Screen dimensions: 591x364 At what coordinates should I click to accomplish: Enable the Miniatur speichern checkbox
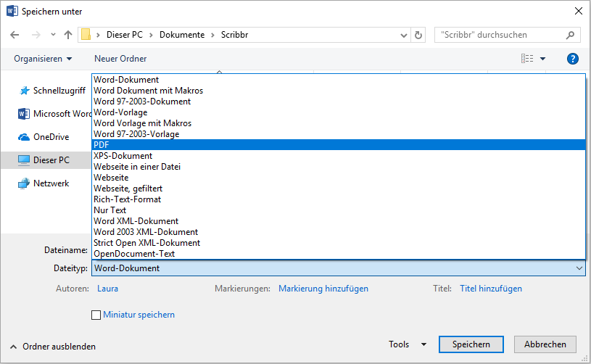pos(96,315)
